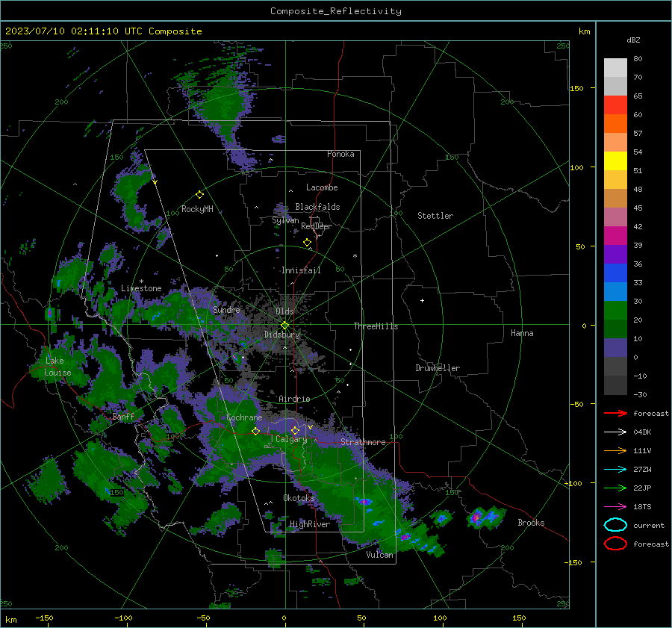
Task: Click the Strathmore label
Action: coord(363,442)
